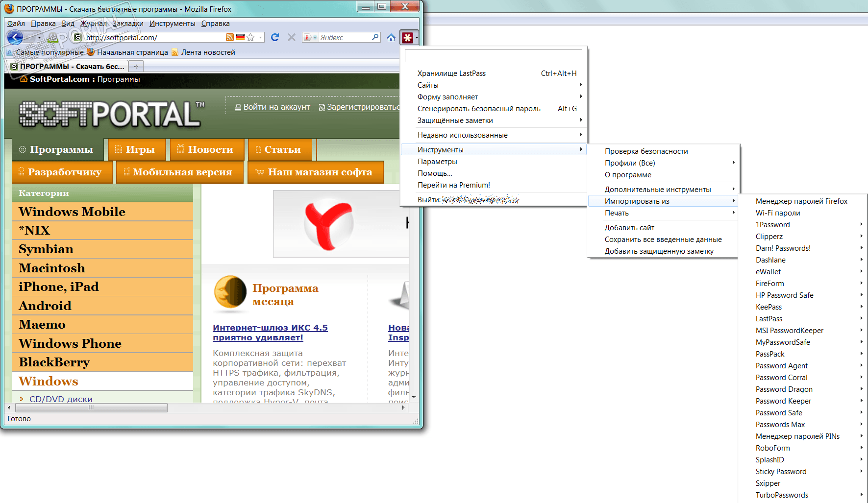Viewport: 868px width, 503px height.
Task: Click the stop loading X icon
Action: (292, 37)
